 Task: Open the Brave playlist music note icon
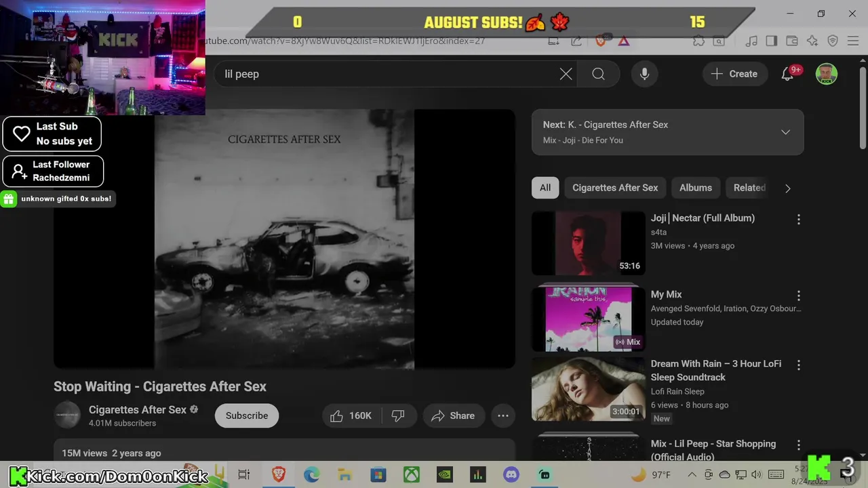751,41
